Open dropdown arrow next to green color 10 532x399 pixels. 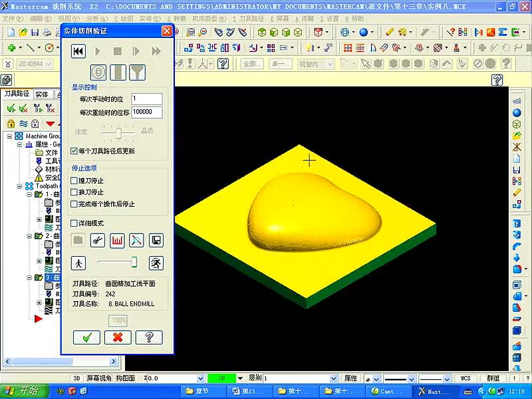point(240,378)
